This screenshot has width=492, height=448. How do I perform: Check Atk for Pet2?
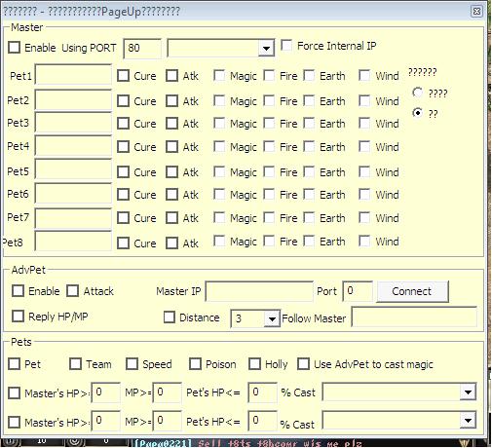click(171, 101)
